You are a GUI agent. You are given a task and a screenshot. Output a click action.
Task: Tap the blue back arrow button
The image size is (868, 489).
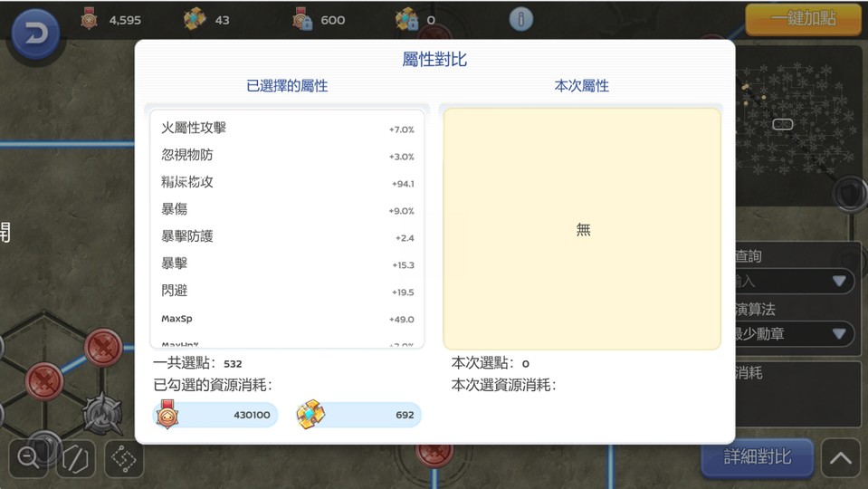[x=35, y=34]
